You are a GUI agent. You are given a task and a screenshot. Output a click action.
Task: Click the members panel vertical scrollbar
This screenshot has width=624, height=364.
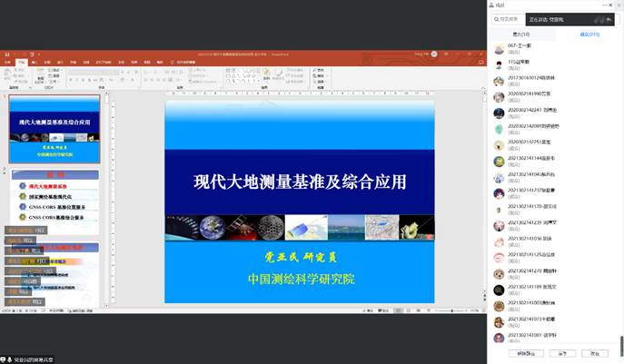621,345
